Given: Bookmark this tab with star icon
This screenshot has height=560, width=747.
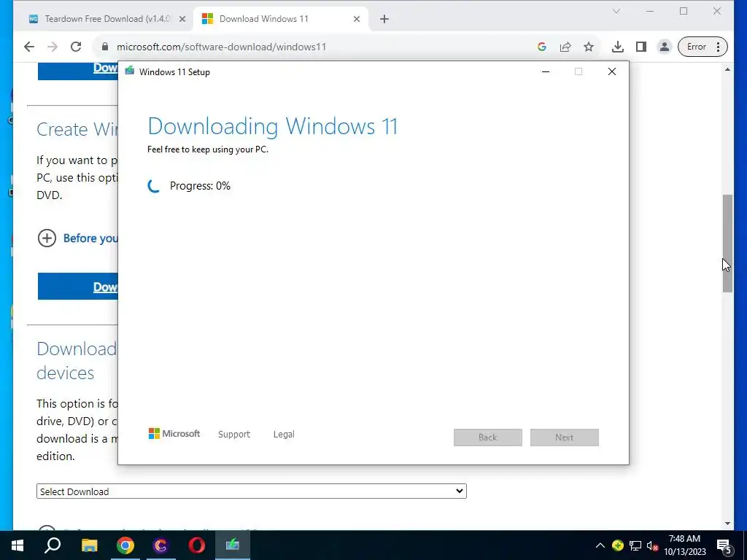Looking at the screenshot, I should [589, 47].
